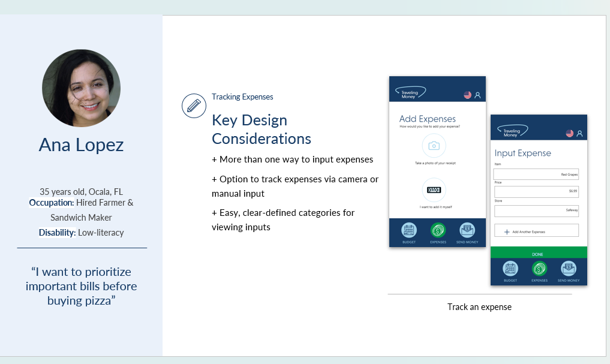Viewport: 610px width, 364px height.
Task: Click the pencil icon beside Tracking Expenses
Action: tap(194, 106)
